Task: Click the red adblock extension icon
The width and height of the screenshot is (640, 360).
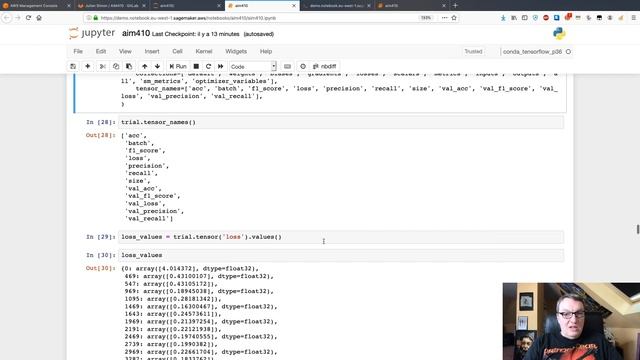Action: pos(546,18)
